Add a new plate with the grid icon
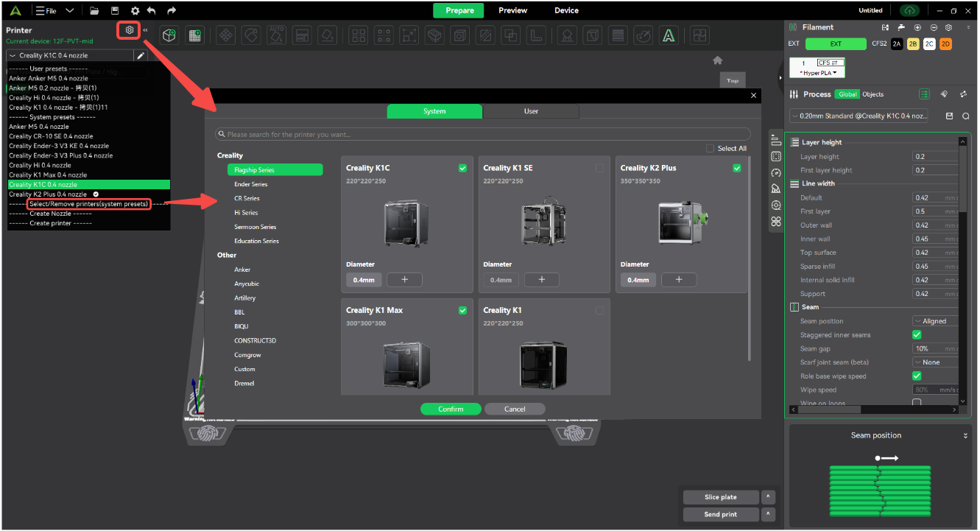 pyautogui.click(x=194, y=35)
